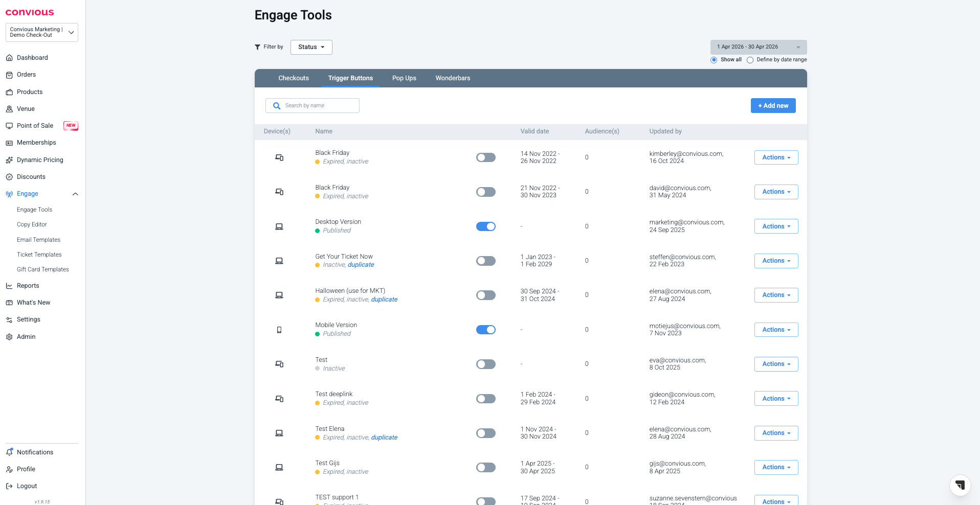
Task: Click the search magnifier icon
Action: (277, 106)
